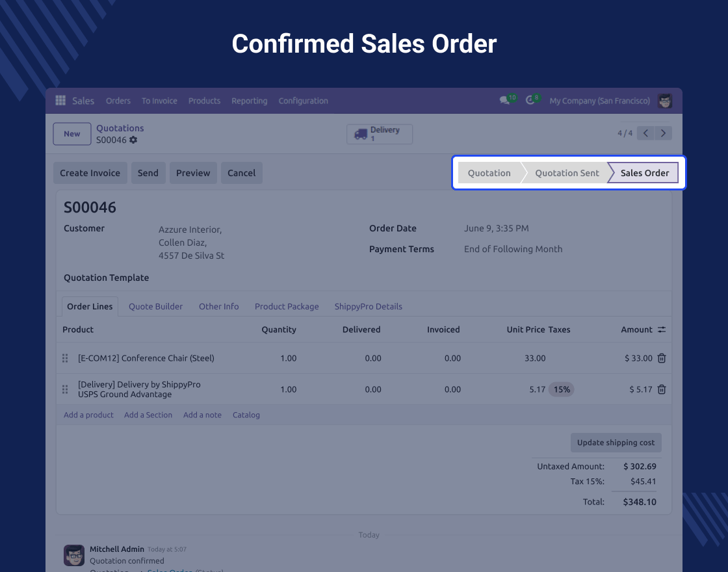Switch to Other Info tab

click(x=218, y=306)
